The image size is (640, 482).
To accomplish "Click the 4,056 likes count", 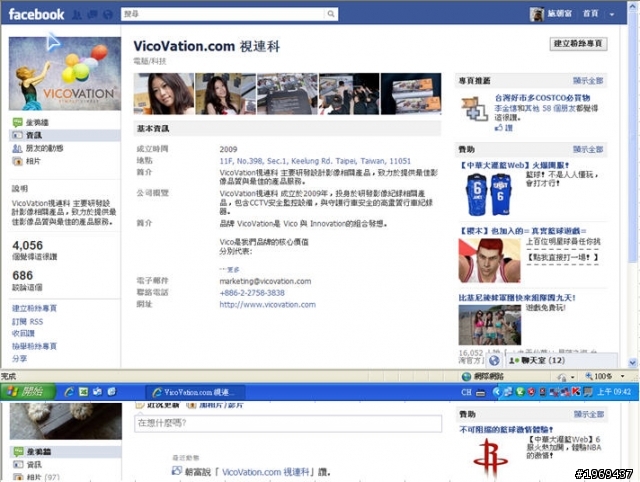I will (x=28, y=246).
